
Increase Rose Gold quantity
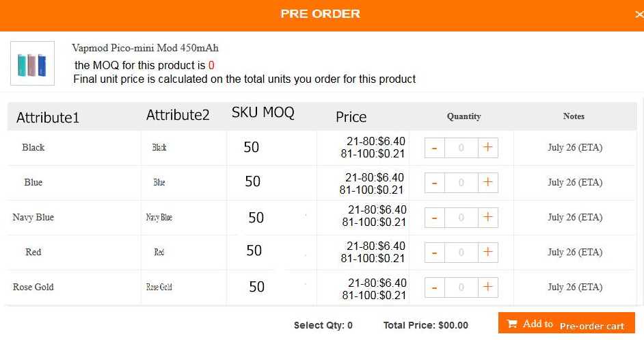pyautogui.click(x=488, y=287)
